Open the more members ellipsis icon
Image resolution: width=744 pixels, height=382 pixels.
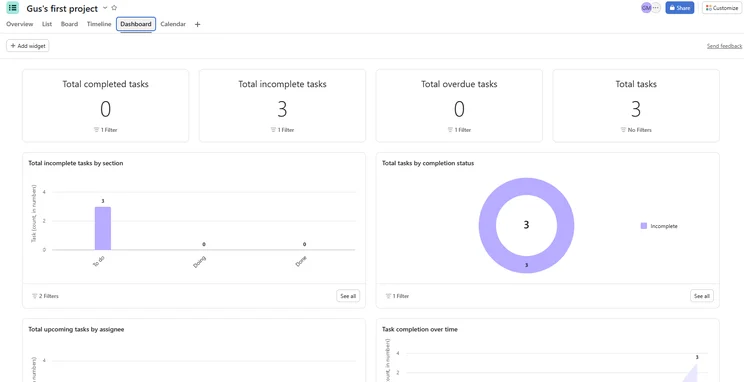656,8
